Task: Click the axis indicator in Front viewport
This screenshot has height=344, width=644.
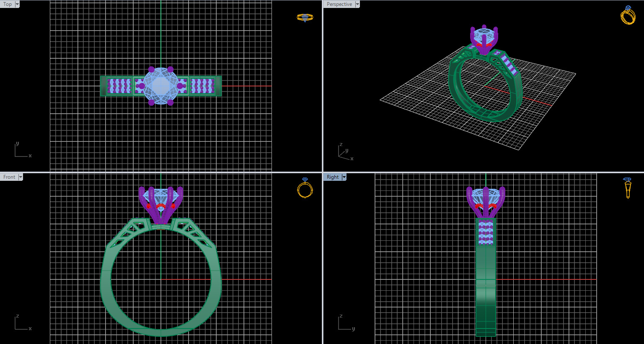Action: coord(23,323)
